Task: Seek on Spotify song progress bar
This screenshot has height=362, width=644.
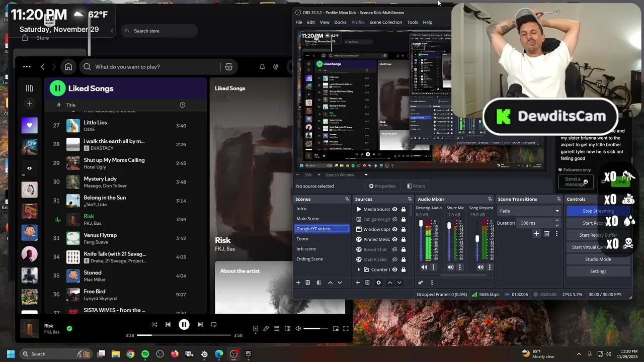Action: (x=184, y=335)
